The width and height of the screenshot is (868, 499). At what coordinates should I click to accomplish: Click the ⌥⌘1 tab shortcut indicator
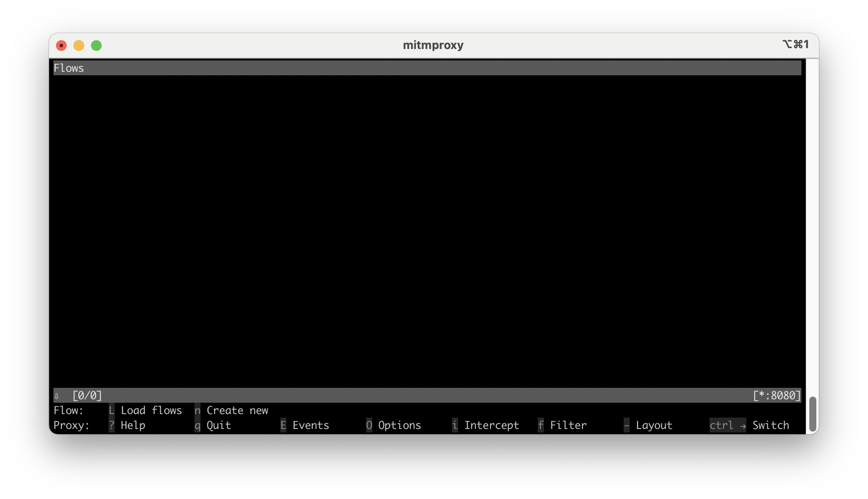795,44
